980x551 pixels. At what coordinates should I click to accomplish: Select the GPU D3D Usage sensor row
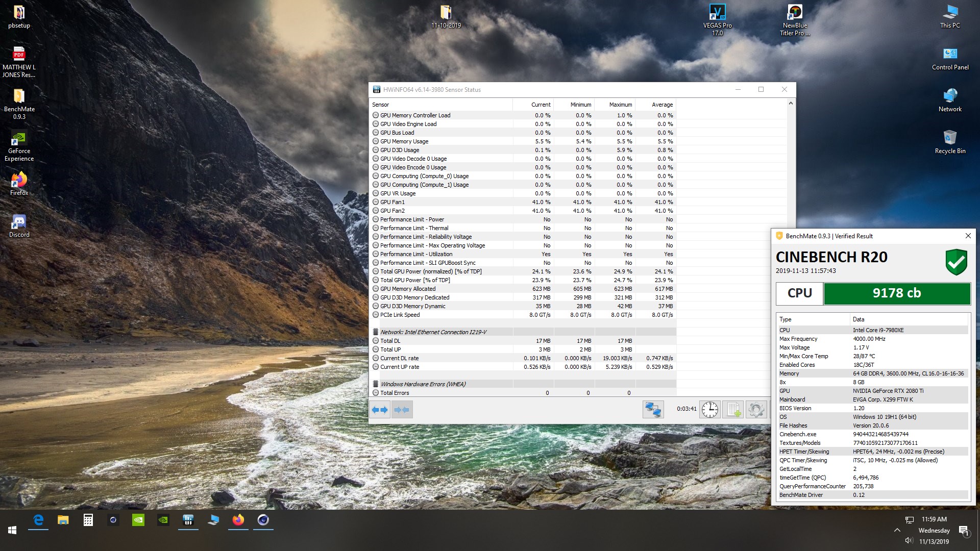click(523, 150)
